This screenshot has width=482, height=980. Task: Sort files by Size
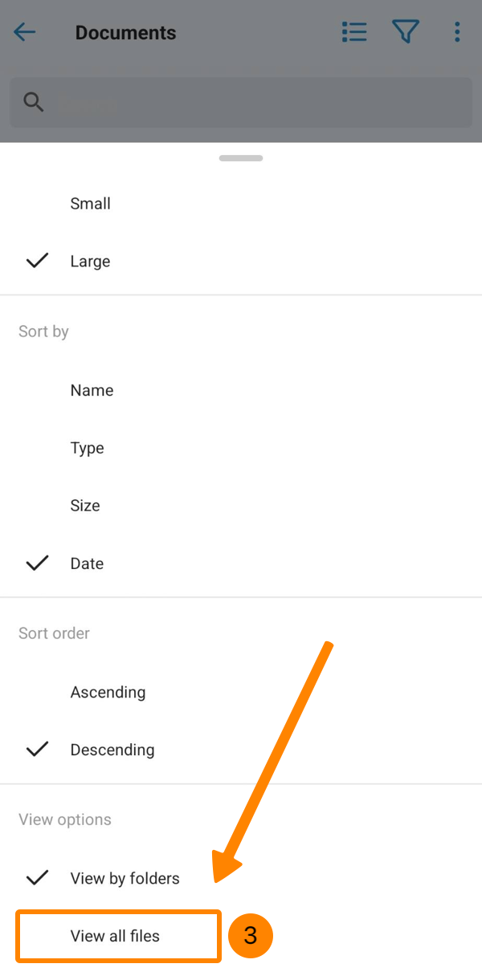[x=85, y=506]
